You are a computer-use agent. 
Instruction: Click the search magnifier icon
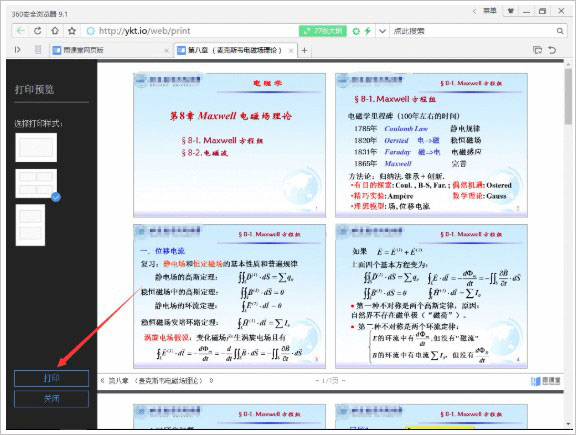[560, 31]
